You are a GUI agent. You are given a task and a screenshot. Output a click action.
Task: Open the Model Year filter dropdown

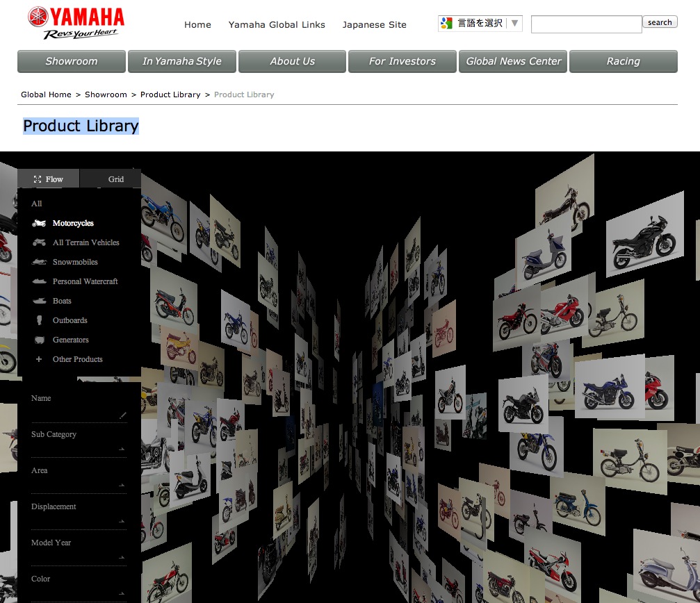pos(79,555)
